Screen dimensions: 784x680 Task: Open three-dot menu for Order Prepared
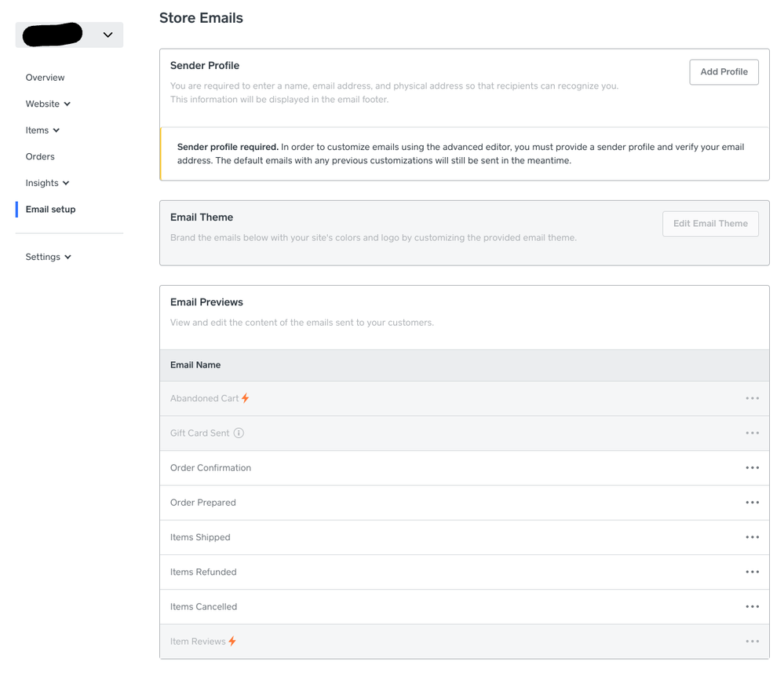(x=752, y=503)
